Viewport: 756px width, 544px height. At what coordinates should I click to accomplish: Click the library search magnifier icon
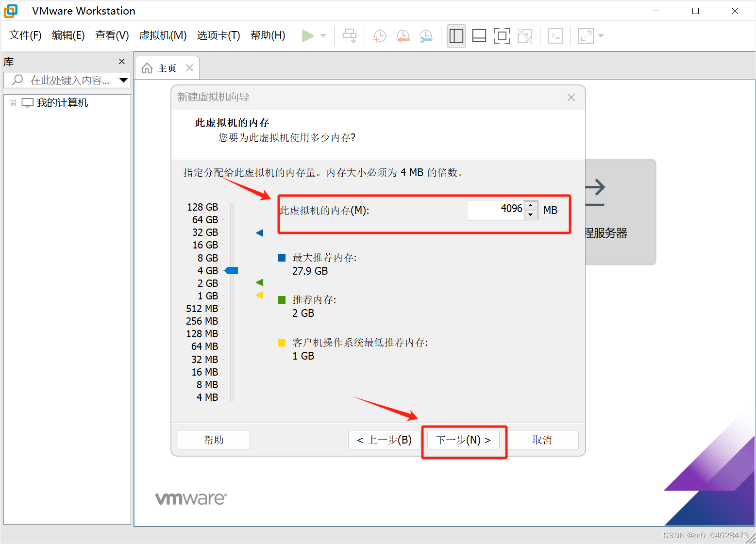pos(17,80)
